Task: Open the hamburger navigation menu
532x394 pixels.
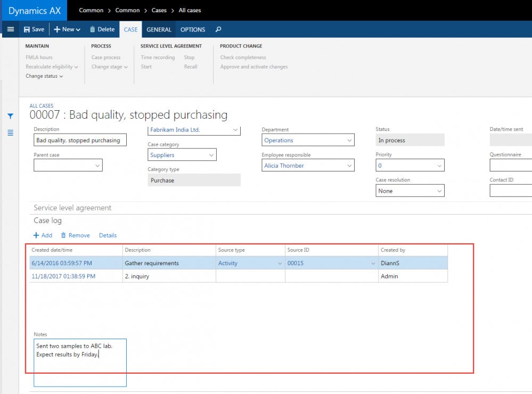Action: (x=10, y=29)
